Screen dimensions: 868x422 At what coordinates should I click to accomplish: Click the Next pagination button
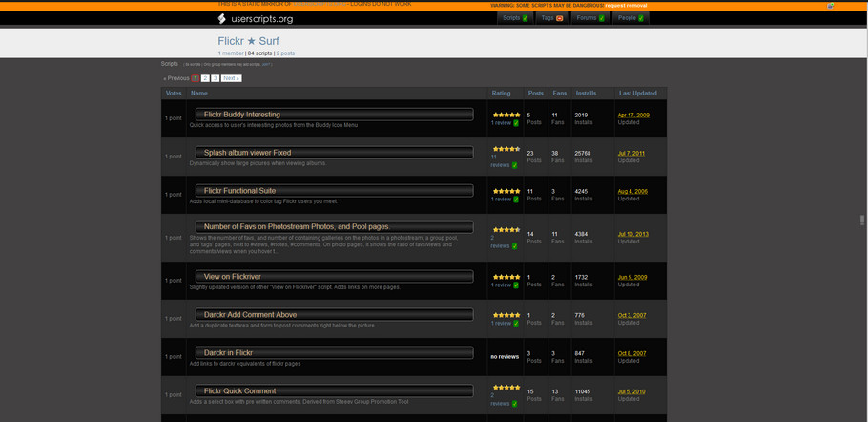[x=232, y=78]
